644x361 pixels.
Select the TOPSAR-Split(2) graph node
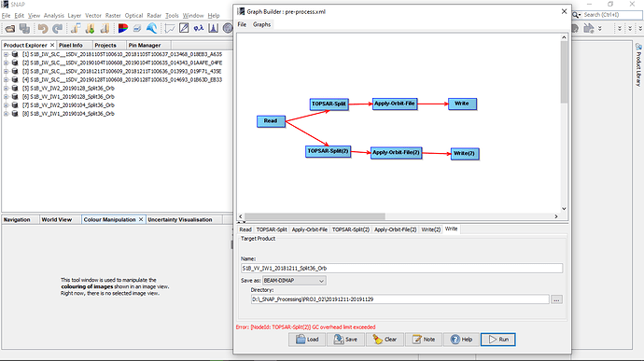point(328,151)
